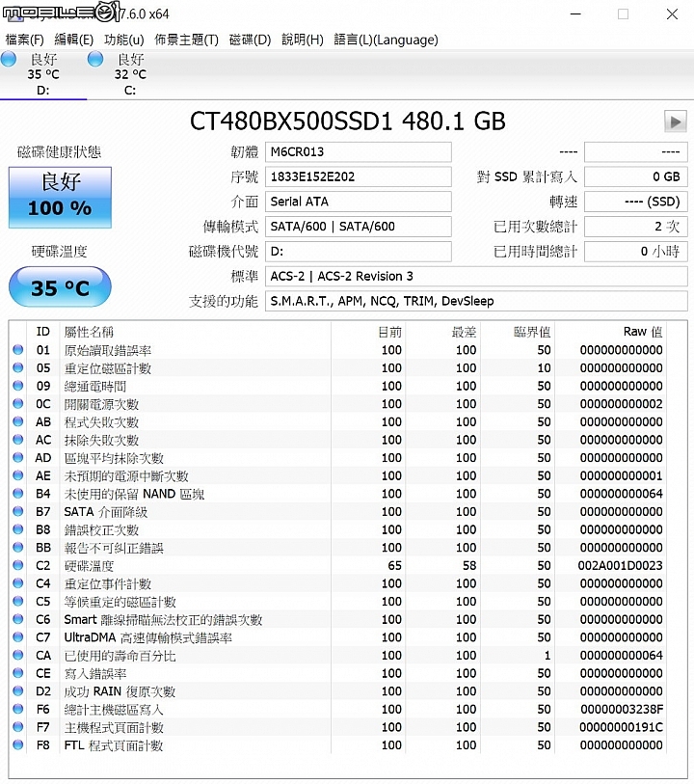The height and width of the screenshot is (784, 694).
Task: Click the status dot of attribute CE
Action: point(18,673)
